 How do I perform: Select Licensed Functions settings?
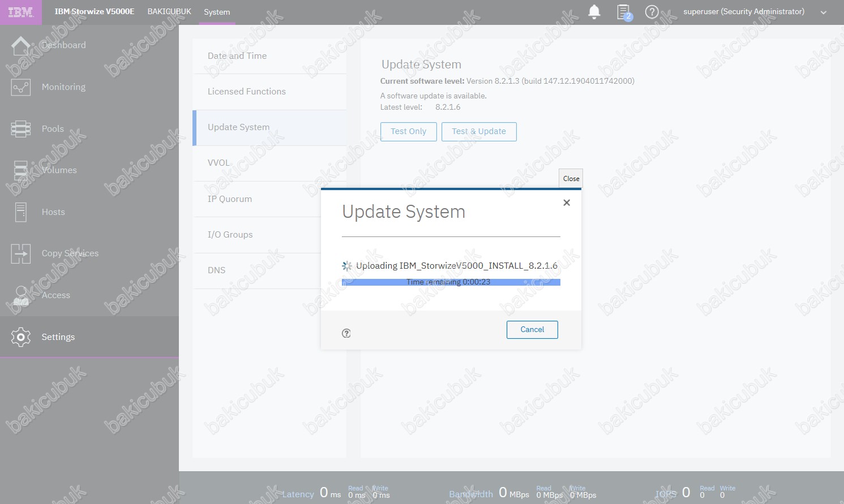269,92
